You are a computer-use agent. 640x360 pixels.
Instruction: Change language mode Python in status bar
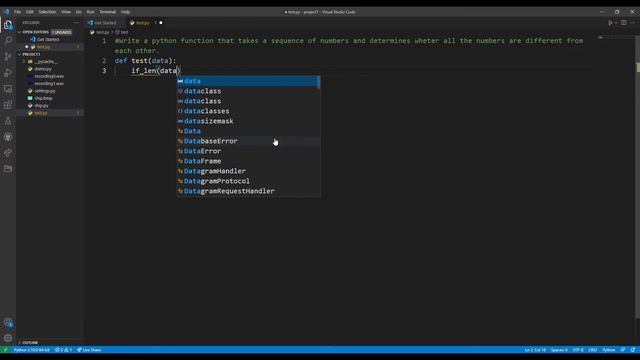[609, 350]
